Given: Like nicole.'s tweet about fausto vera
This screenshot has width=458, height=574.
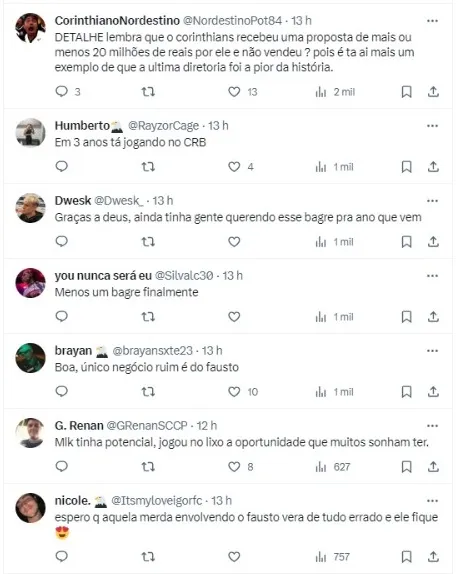Looking at the screenshot, I should (x=234, y=557).
